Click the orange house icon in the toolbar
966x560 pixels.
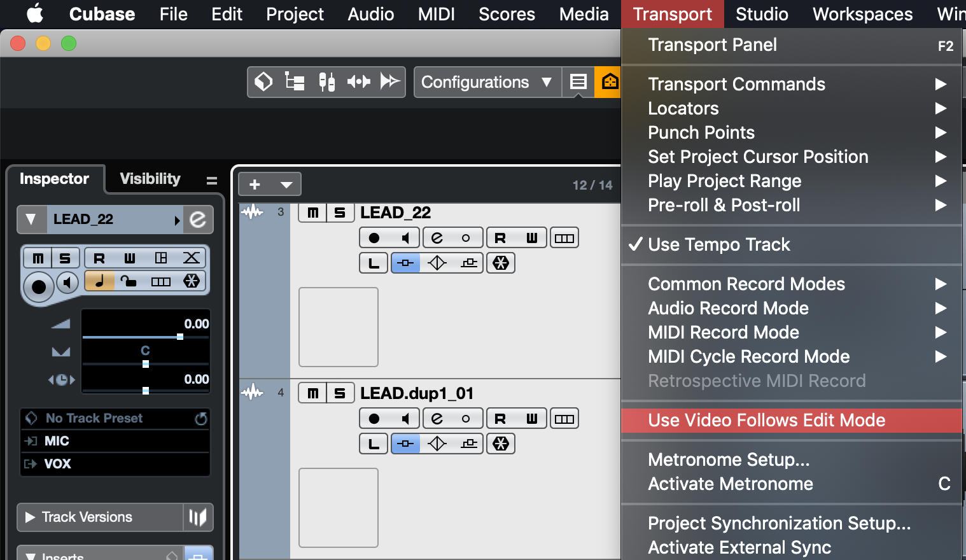pos(609,82)
